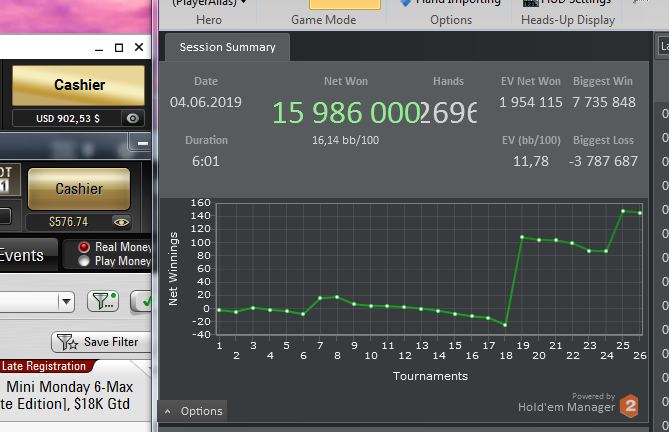Collapse the dark lobby panel minus button

tap(143, 143)
